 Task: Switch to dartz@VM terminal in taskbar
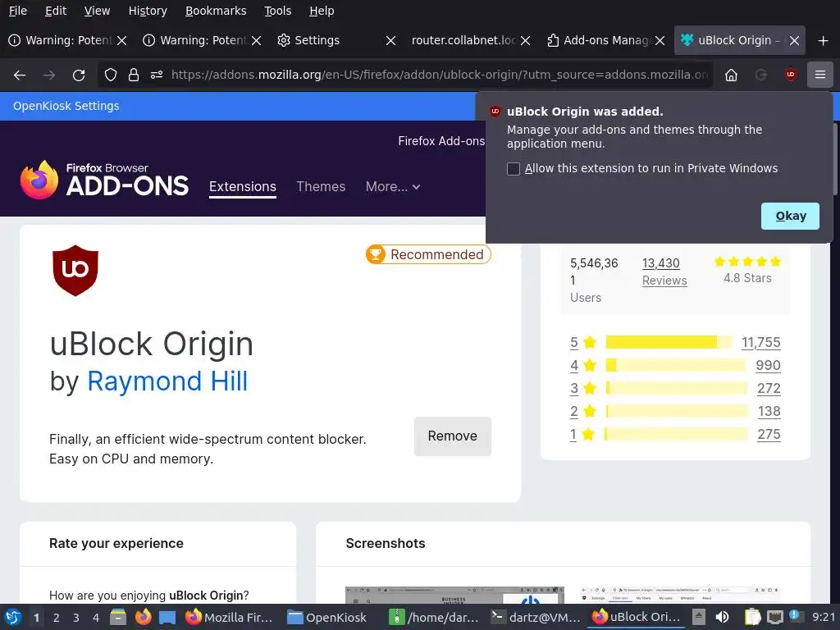coord(535,617)
